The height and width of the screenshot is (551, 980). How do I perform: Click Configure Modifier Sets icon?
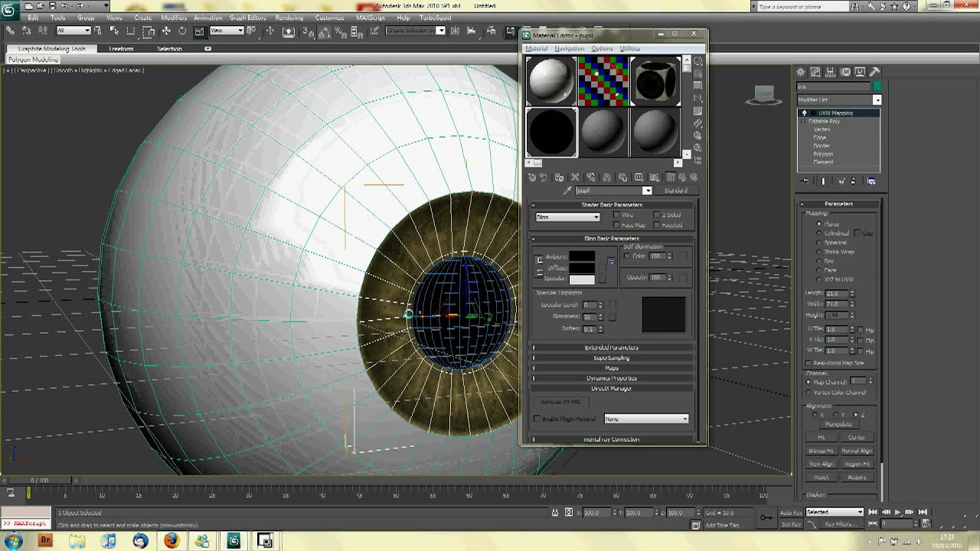point(871,181)
